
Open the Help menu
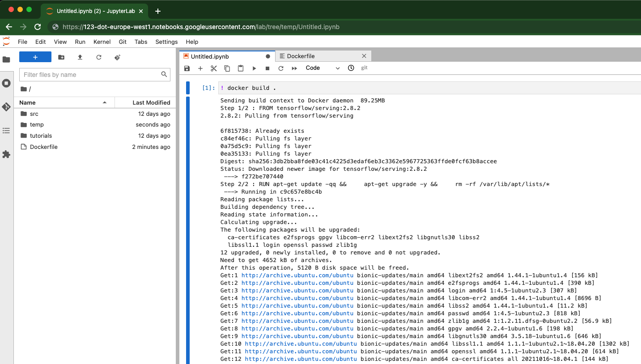click(x=192, y=42)
